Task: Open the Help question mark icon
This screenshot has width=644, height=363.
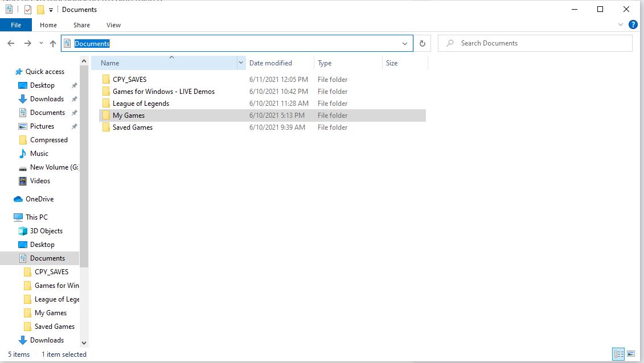Action: pos(633,25)
